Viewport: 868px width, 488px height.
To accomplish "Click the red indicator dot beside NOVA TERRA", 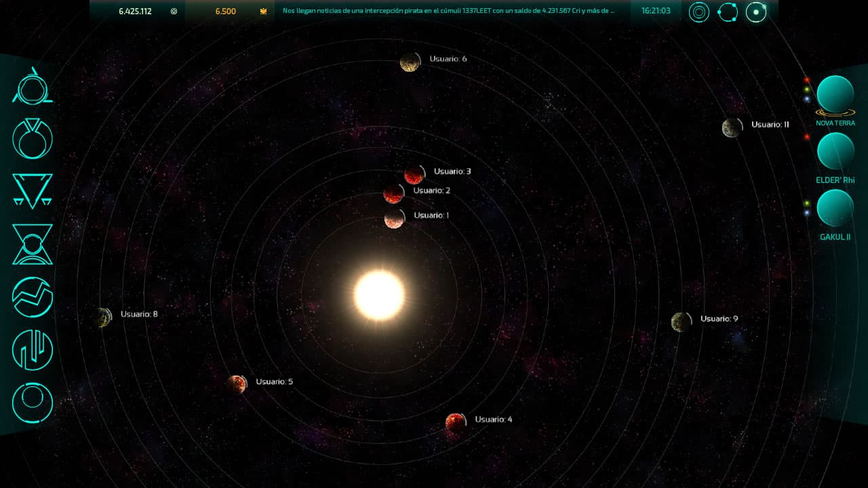I will pos(807,80).
